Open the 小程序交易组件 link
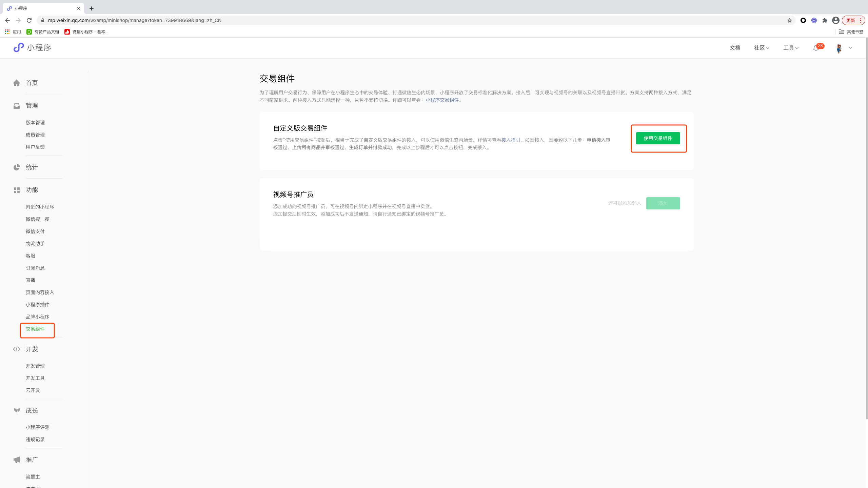The width and height of the screenshot is (868, 488). point(442,100)
